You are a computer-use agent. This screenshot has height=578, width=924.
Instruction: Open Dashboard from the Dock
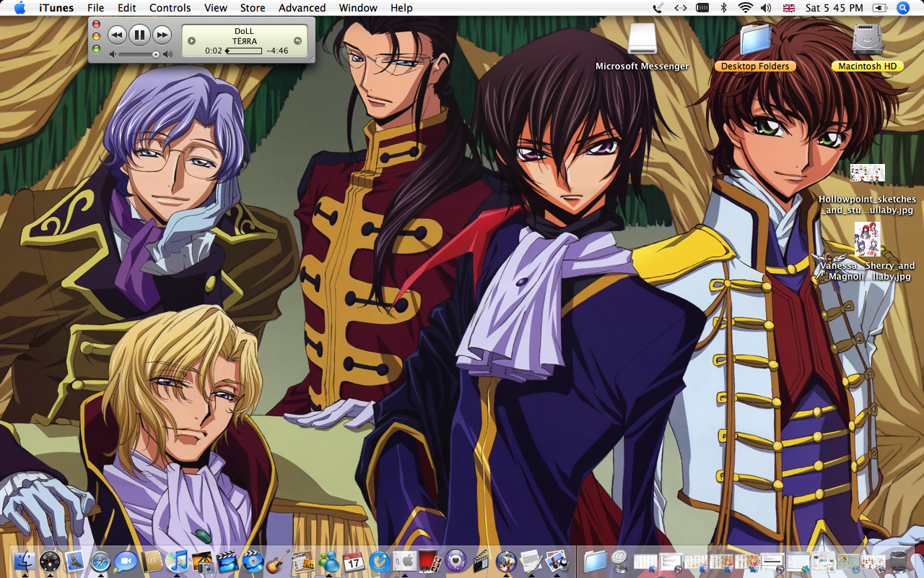pyautogui.click(x=50, y=561)
